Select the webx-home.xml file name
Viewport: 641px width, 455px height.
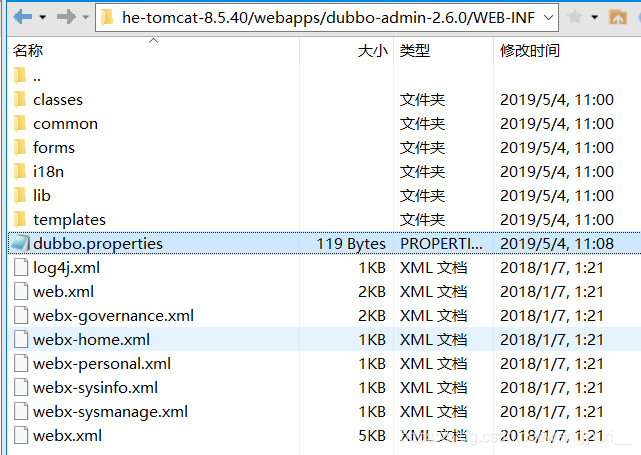pyautogui.click(x=92, y=339)
